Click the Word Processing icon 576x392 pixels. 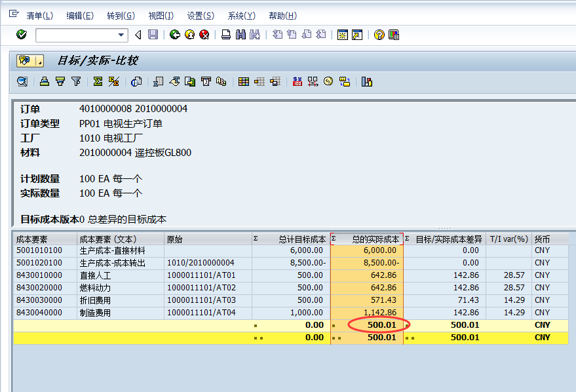point(174,81)
